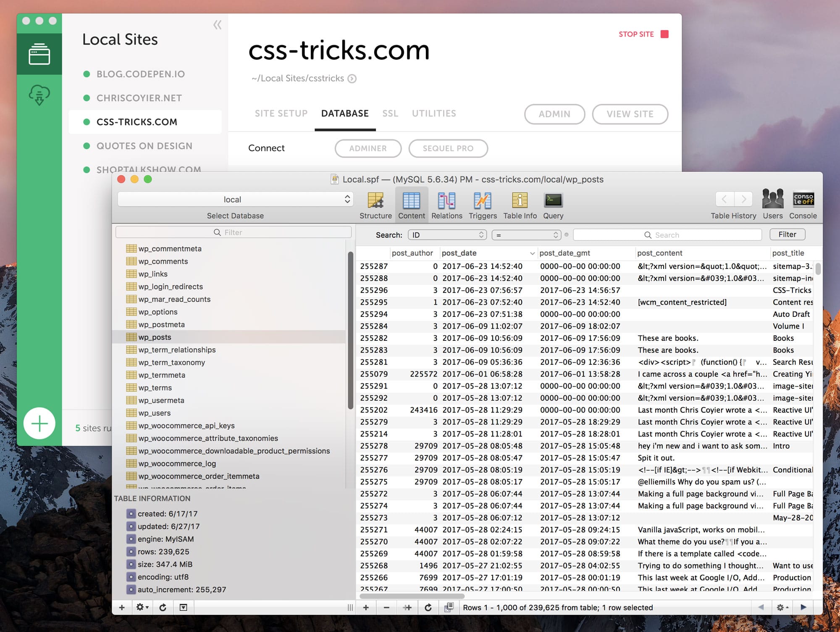Select the wp_commentmeta table
This screenshot has height=632, width=840.
point(170,249)
